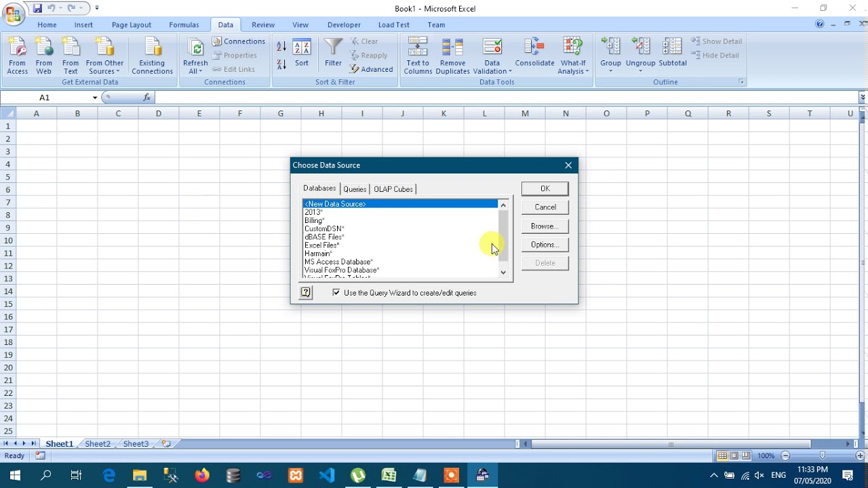
Task: Import data From Access
Action: coord(18,56)
